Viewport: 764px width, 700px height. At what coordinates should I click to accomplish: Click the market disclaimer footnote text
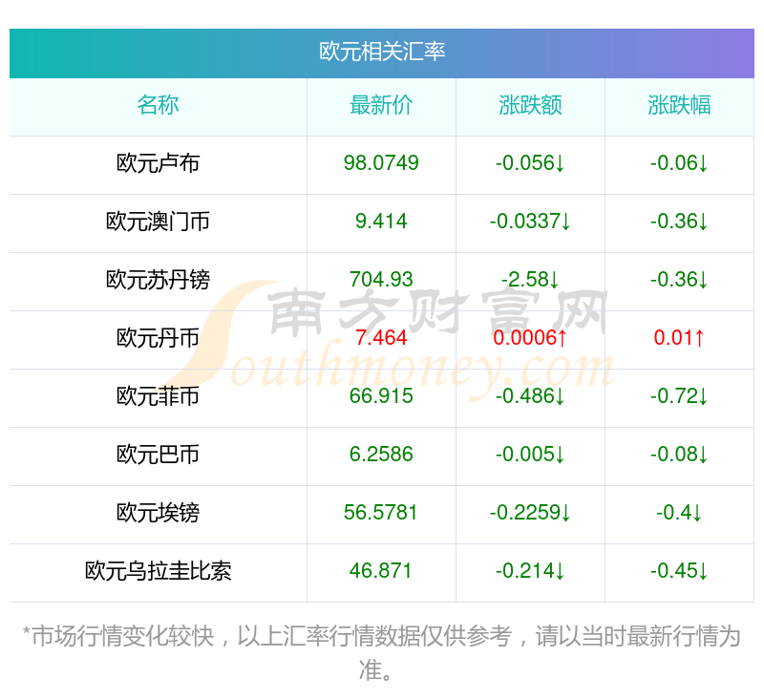click(x=382, y=653)
